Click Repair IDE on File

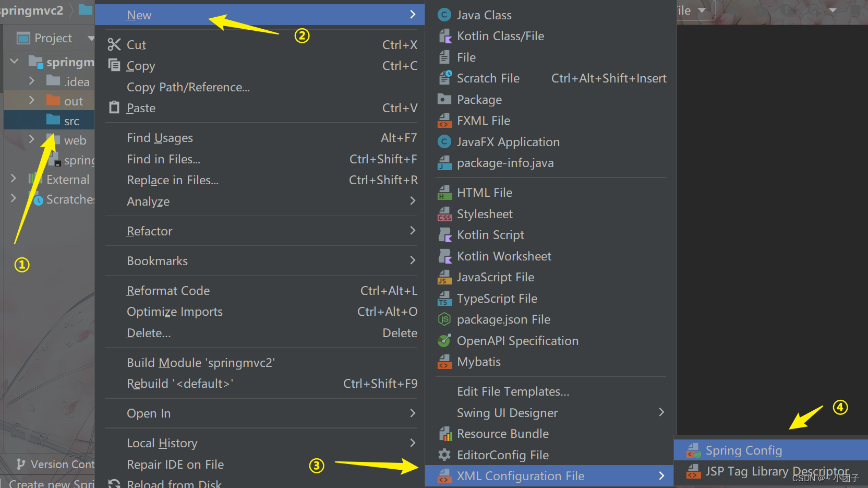pos(175,464)
